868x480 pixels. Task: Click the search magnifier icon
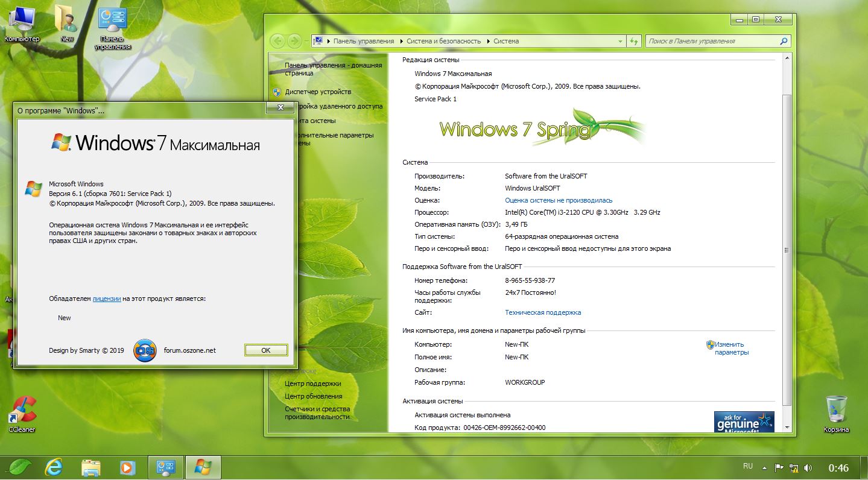point(784,41)
